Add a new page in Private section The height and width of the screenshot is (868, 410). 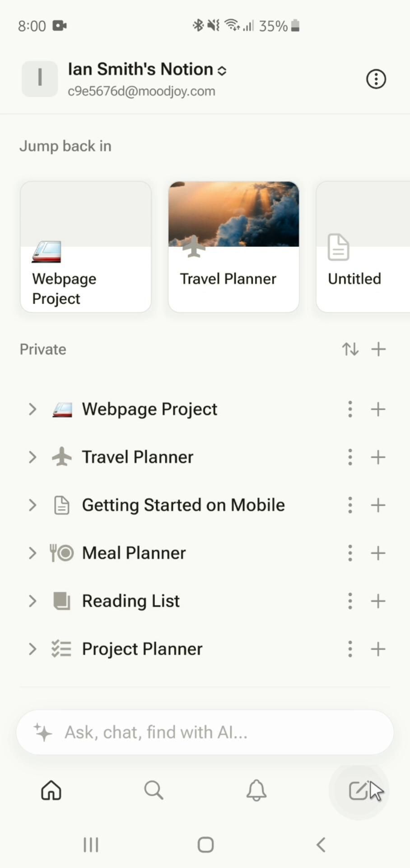[378, 349]
